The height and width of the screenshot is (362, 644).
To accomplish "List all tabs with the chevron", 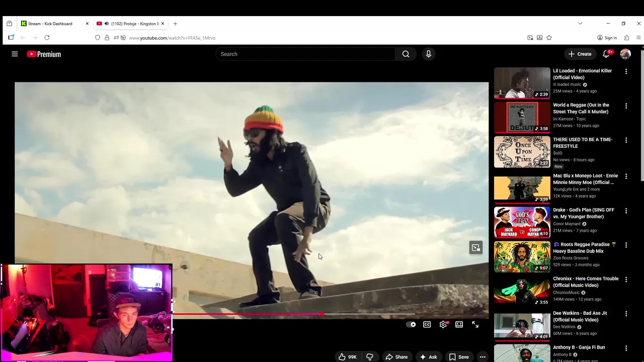I will [x=580, y=24].
